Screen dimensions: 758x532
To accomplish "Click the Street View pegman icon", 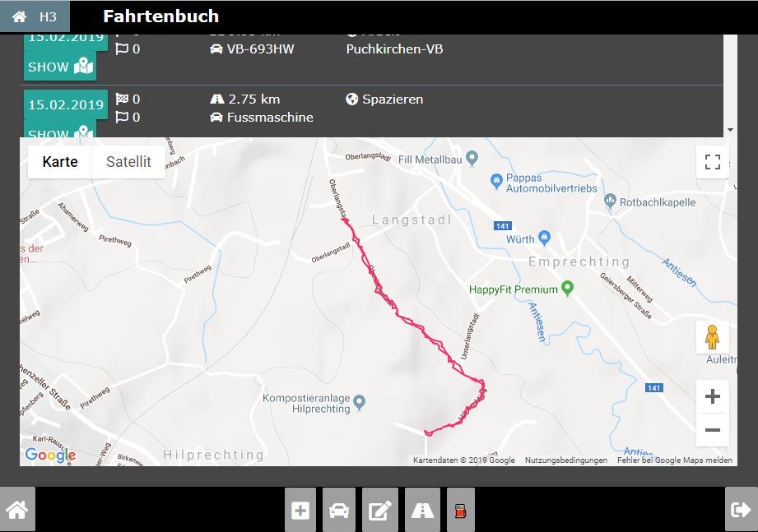I will 712,337.
